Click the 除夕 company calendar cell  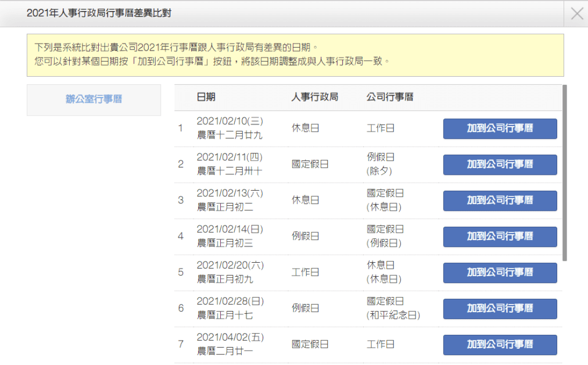(x=381, y=164)
